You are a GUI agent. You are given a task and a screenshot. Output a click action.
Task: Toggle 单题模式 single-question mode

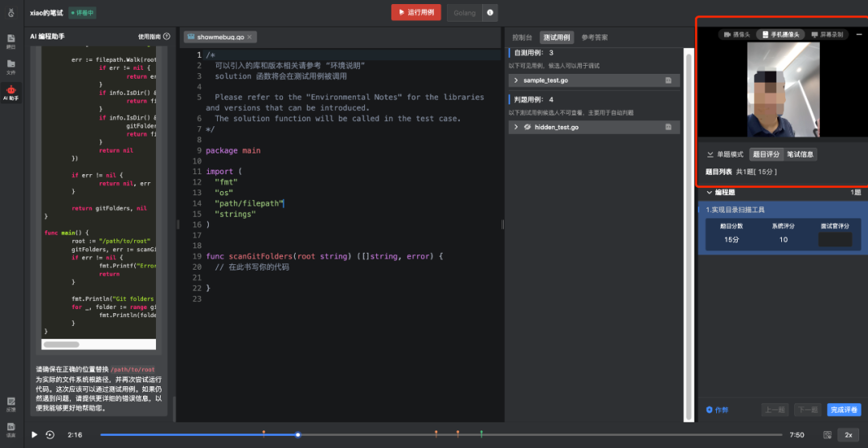tap(725, 154)
